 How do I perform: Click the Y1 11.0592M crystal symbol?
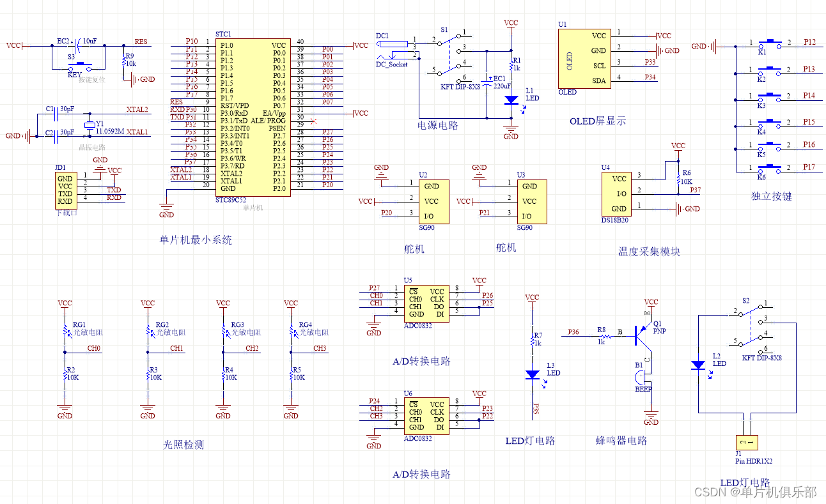coord(89,126)
